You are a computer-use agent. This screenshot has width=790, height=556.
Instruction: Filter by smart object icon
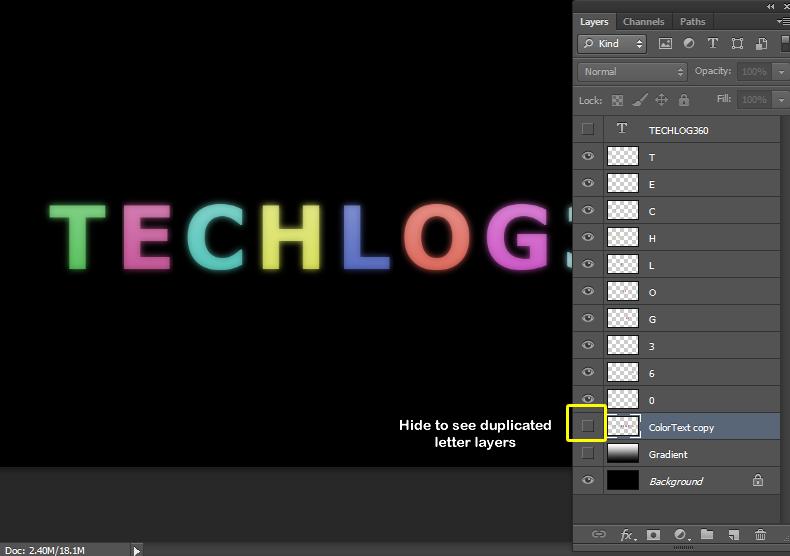tap(761, 44)
